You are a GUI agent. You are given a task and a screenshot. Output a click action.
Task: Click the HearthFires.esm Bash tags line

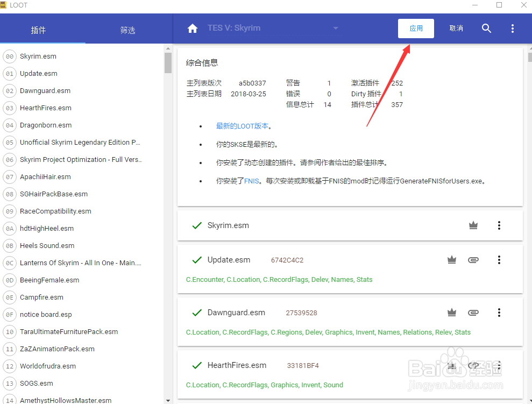click(x=264, y=385)
